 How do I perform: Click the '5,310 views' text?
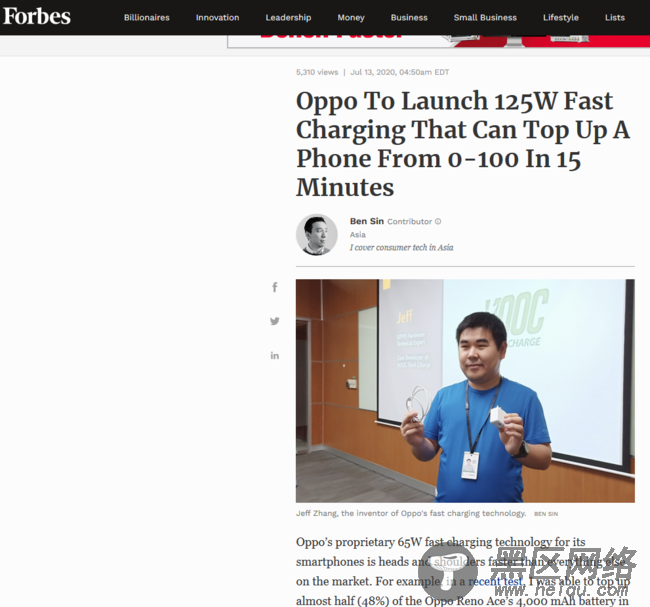(x=317, y=72)
